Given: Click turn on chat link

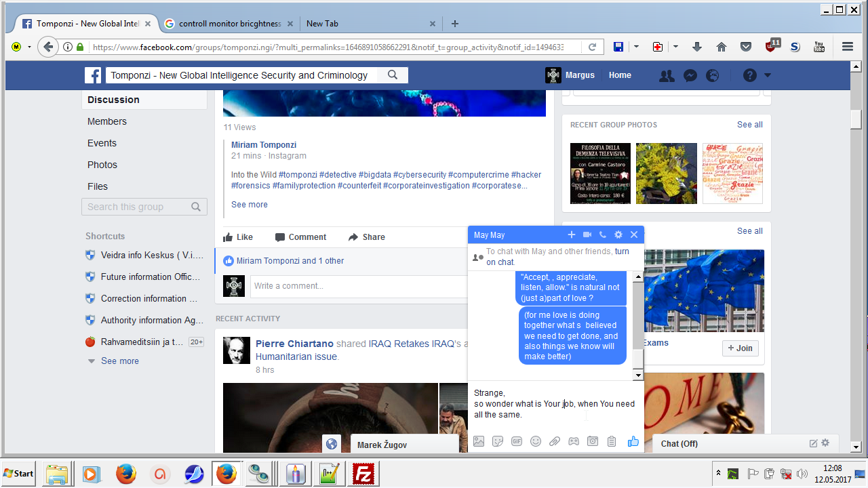Looking at the screenshot, I should [x=557, y=257].
